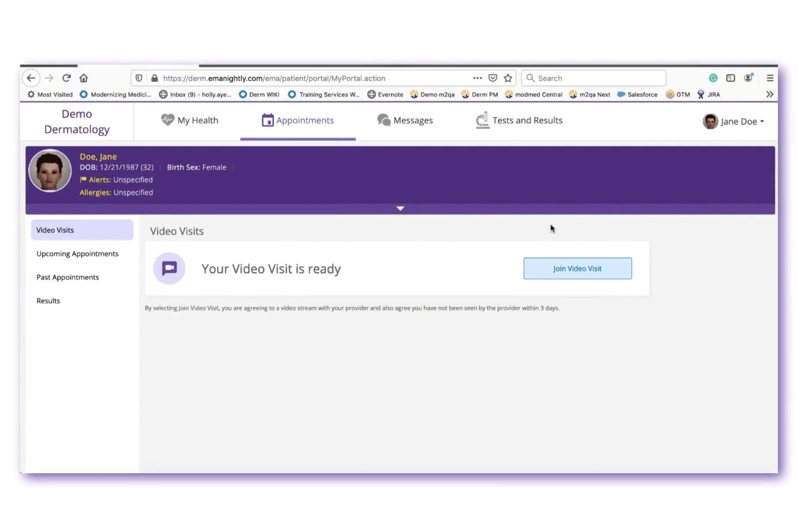This screenshot has width=798, height=532.
Task: Open the Inbox (9) bookmark
Action: tap(195, 94)
